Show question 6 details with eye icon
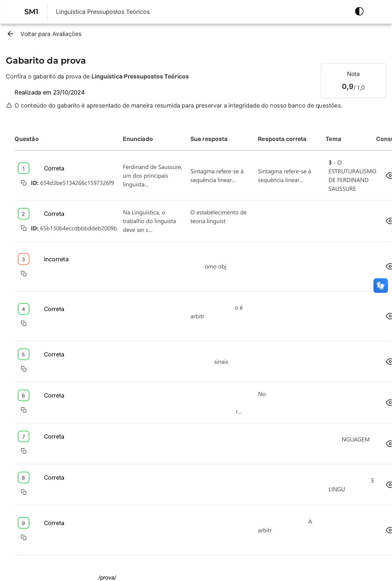 point(389,403)
